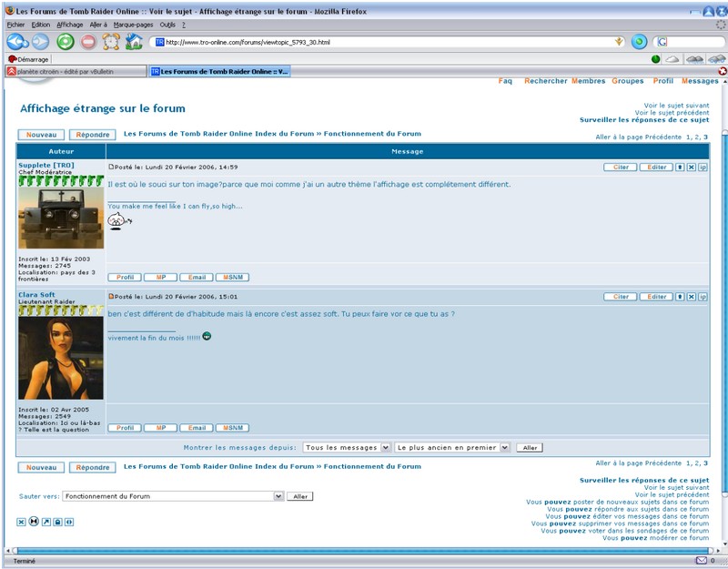Click Editer on Clara Soft's post

click(656, 297)
